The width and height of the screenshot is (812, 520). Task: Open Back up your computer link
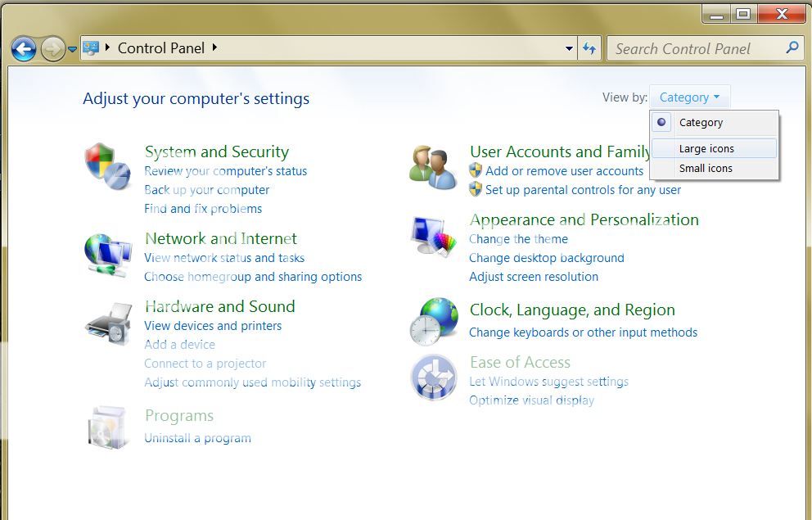[x=206, y=190]
